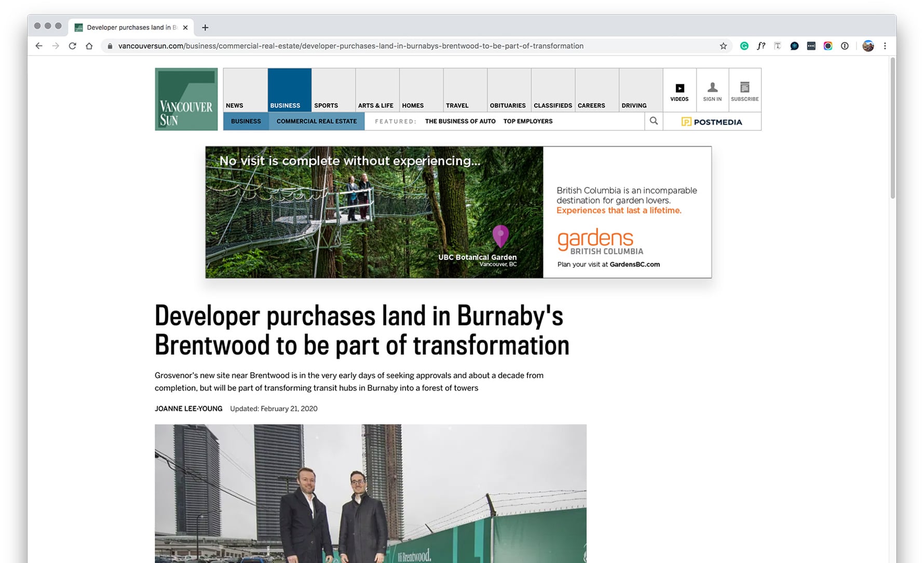
Task: Click the Postmedia logo
Action: [x=712, y=121]
